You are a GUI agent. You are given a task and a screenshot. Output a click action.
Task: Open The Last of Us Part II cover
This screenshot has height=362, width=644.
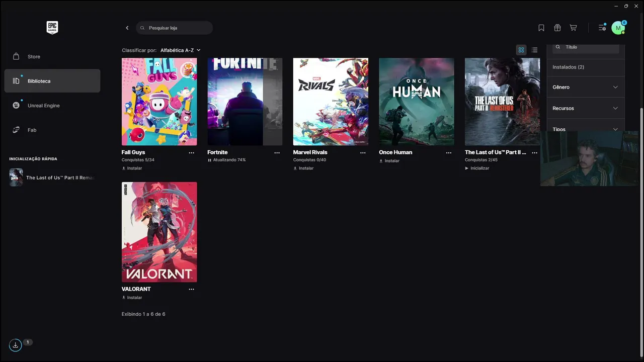tap(502, 102)
